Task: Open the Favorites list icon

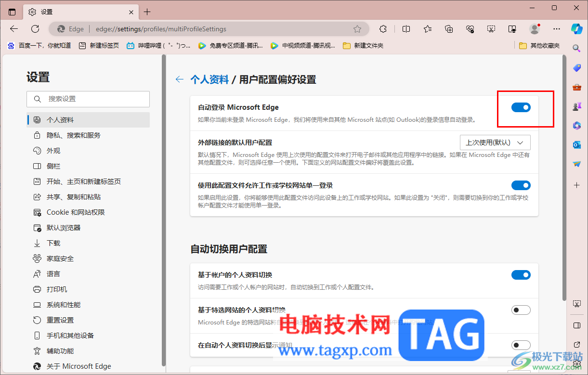Action: coord(428,29)
